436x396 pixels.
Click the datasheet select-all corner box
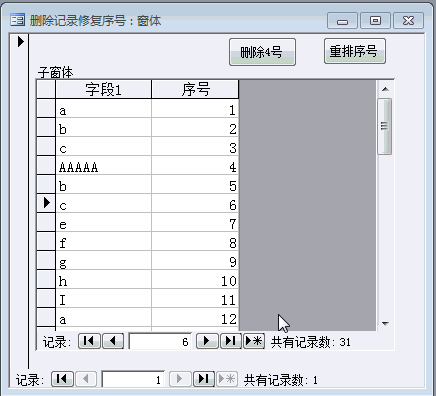[46, 89]
